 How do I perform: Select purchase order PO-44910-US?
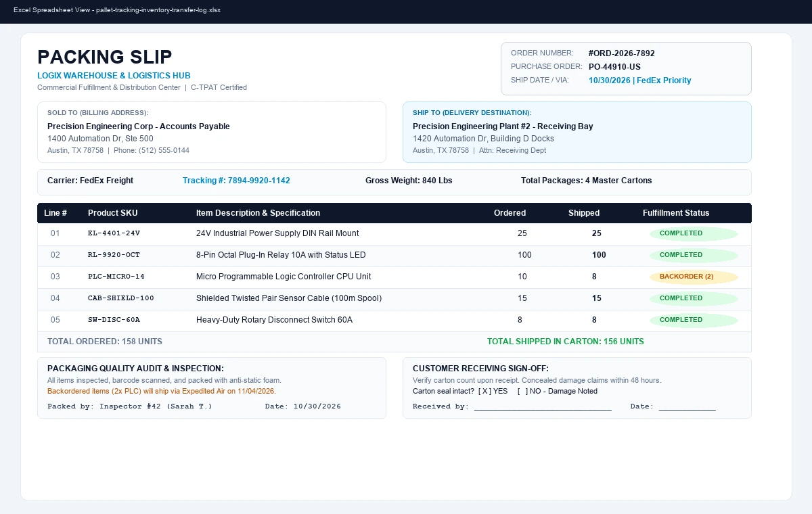click(x=614, y=67)
